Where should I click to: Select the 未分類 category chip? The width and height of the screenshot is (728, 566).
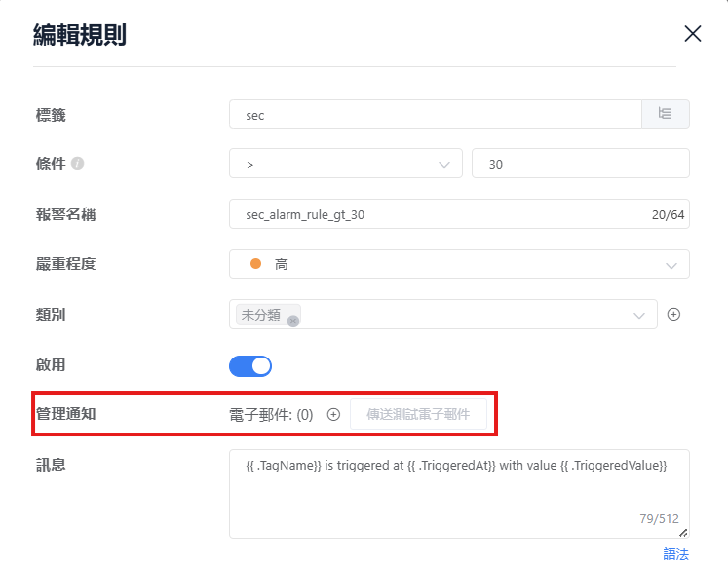click(x=261, y=315)
